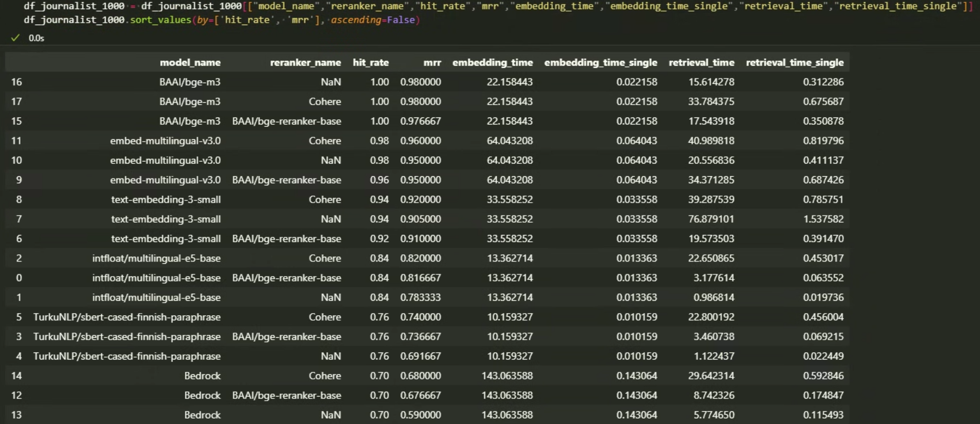980x424 pixels.
Task: Click mrr value 0.680000
Action: [420, 376]
